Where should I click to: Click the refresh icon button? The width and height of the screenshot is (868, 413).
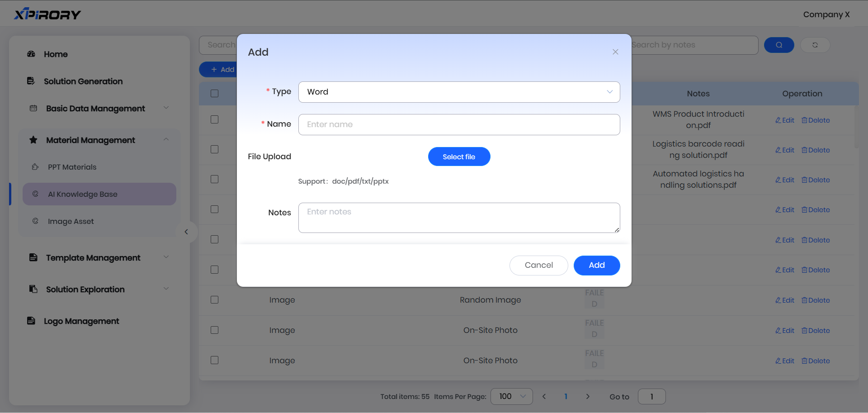(815, 45)
